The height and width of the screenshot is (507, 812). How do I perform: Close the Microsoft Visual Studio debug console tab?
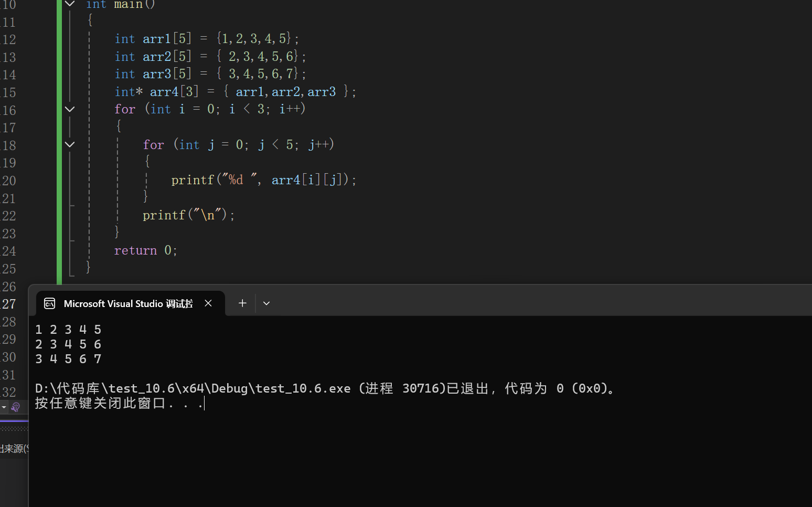point(208,303)
